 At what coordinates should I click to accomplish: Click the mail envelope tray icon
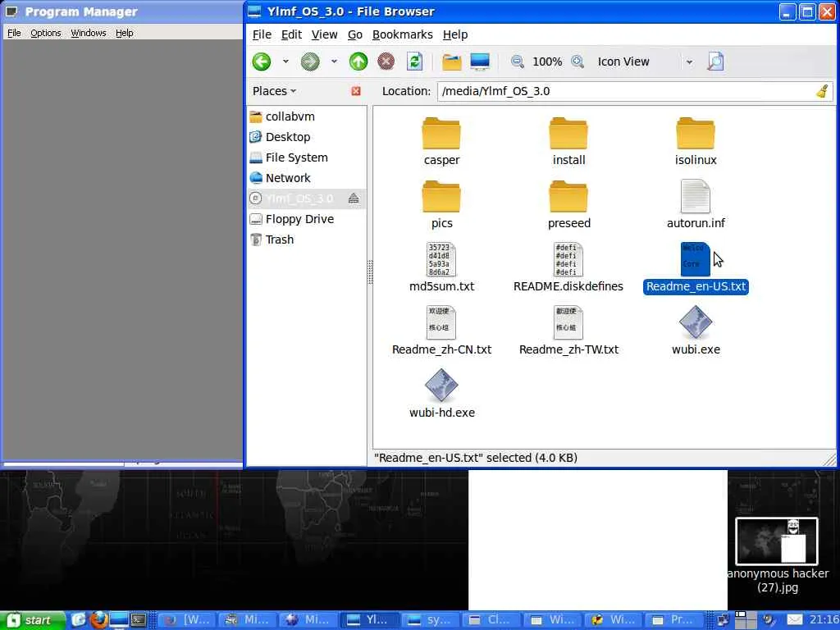coord(794,620)
